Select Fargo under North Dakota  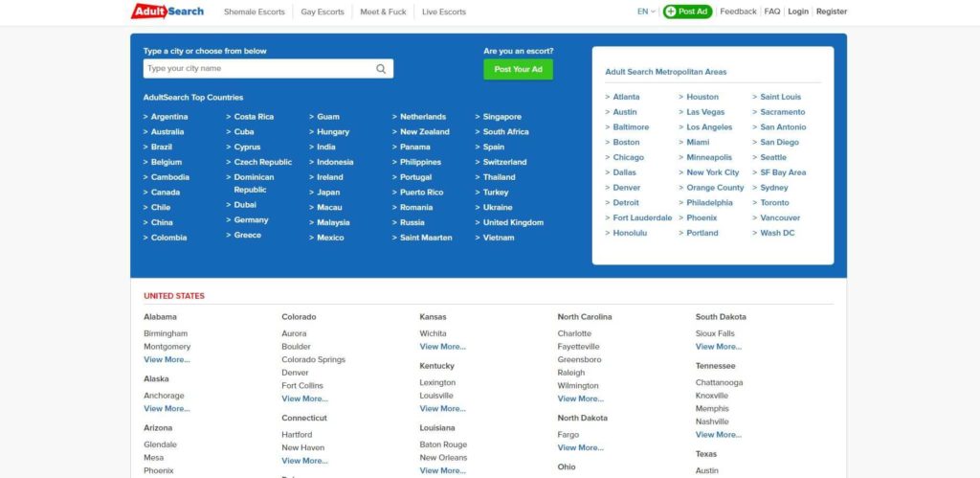pyautogui.click(x=568, y=435)
